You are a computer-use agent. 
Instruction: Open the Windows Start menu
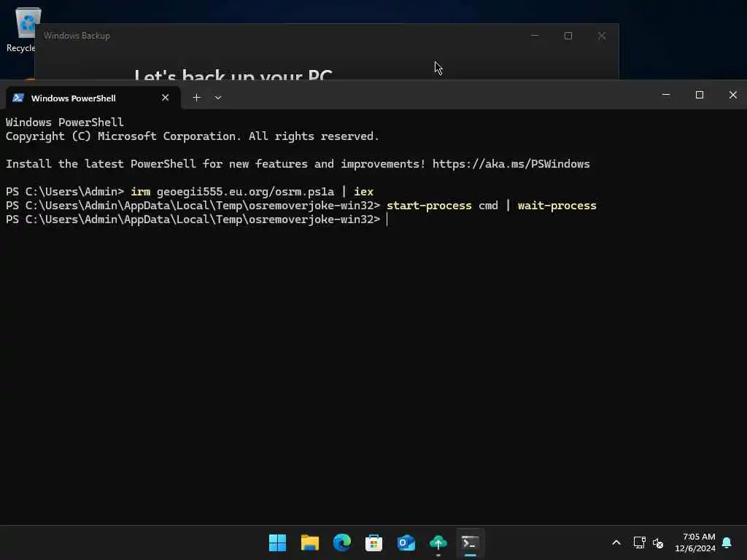tap(277, 542)
